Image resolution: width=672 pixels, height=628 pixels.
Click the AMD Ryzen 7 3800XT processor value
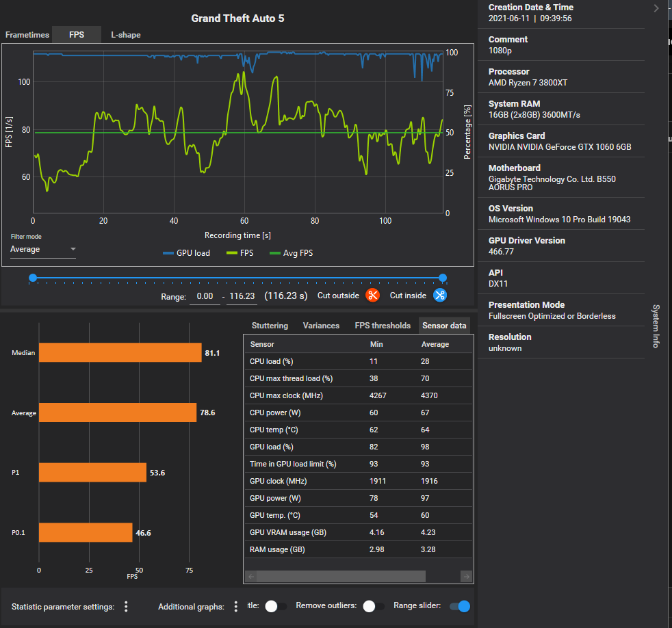coord(528,83)
